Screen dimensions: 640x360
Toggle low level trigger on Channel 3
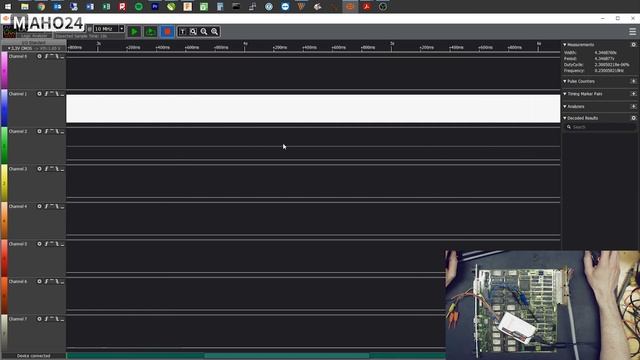(62, 169)
